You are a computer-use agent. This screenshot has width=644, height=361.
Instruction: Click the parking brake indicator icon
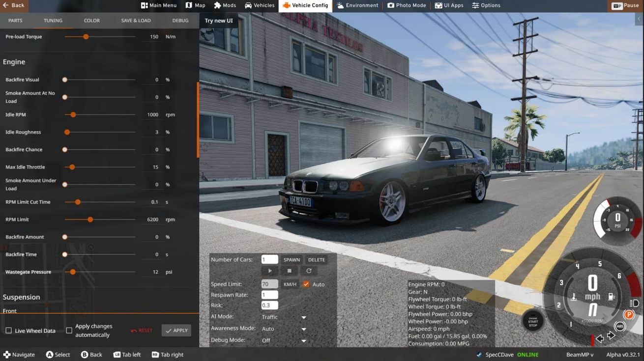628,315
